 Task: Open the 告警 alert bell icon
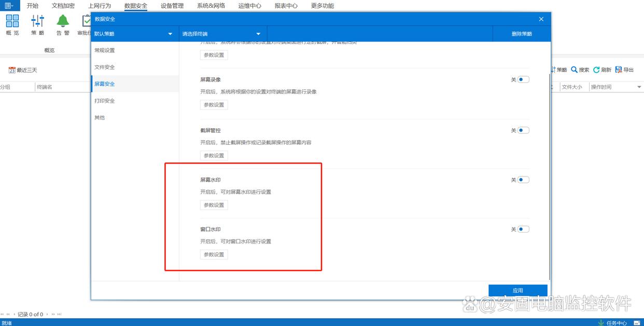(x=63, y=21)
